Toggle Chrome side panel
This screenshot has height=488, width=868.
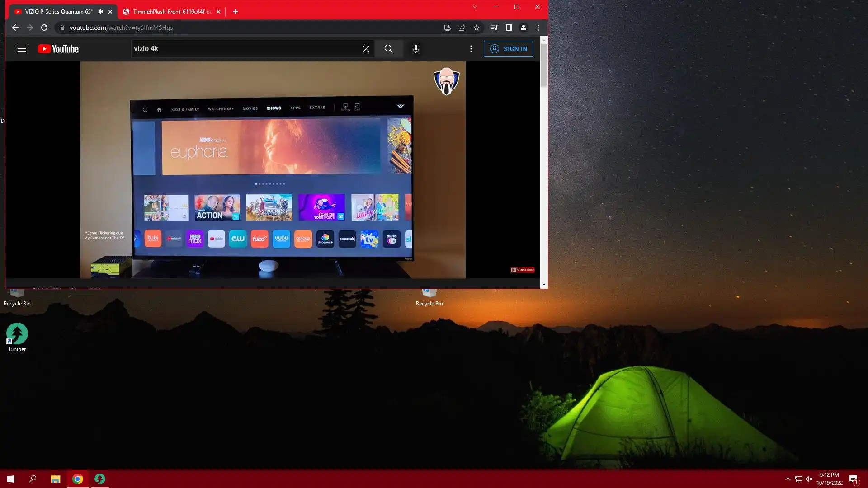point(509,28)
